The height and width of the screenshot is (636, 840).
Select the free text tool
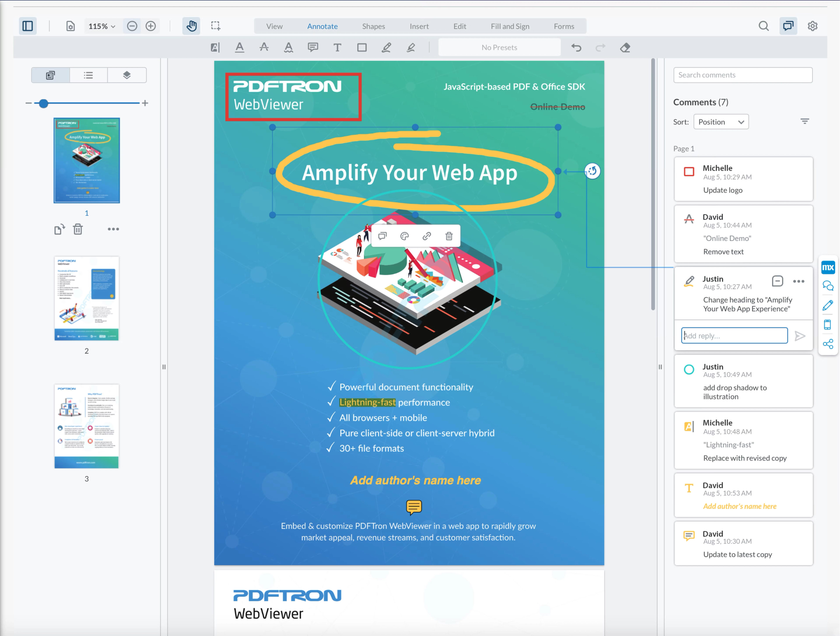tap(337, 47)
